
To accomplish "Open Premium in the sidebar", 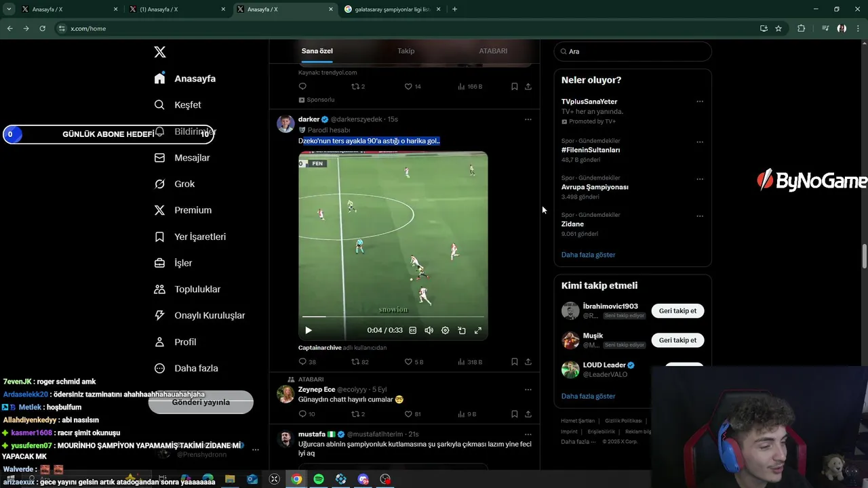I will 182,210.
